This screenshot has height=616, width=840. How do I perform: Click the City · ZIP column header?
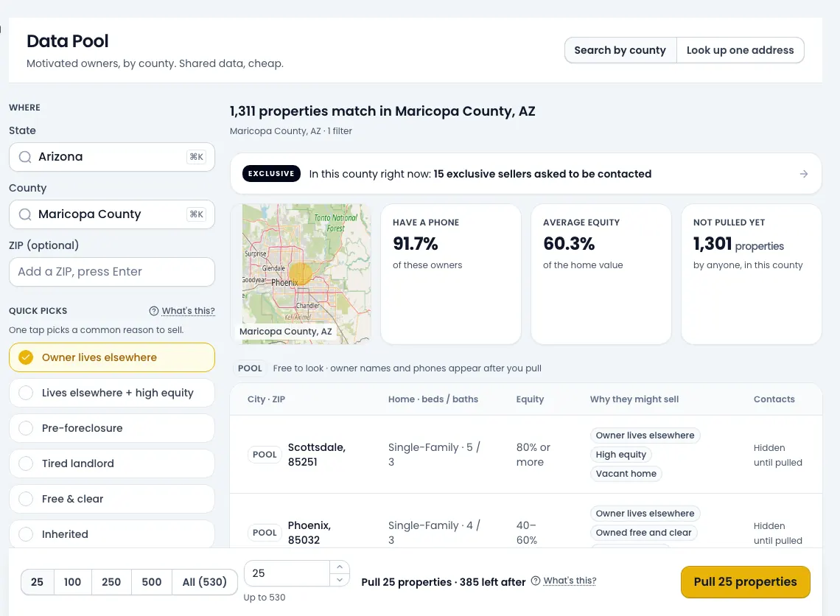click(266, 399)
